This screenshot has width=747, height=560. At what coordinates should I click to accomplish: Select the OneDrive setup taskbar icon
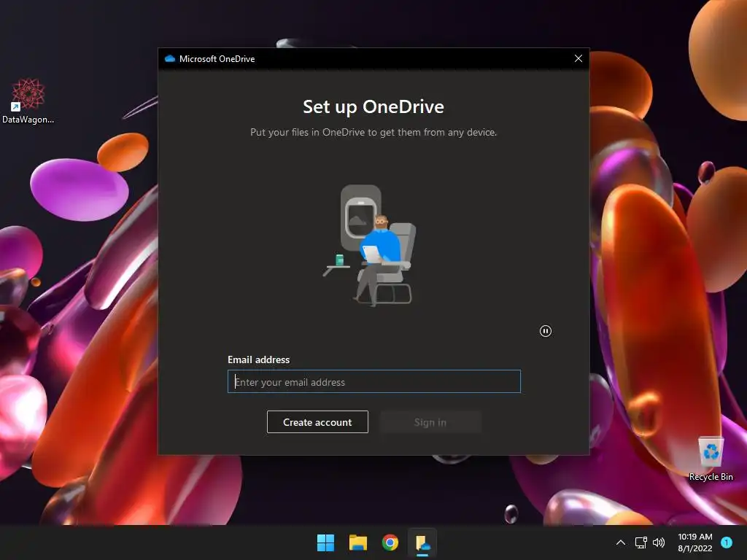coord(422,542)
